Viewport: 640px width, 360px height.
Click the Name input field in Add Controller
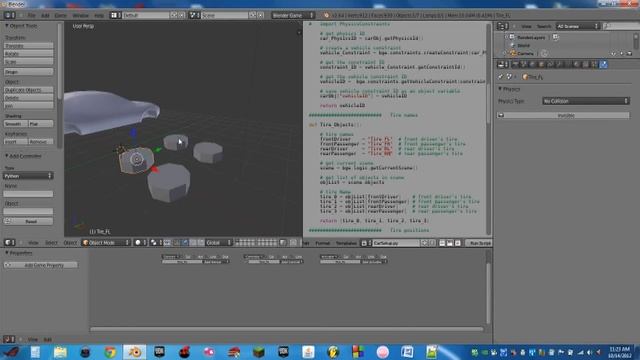(28, 194)
